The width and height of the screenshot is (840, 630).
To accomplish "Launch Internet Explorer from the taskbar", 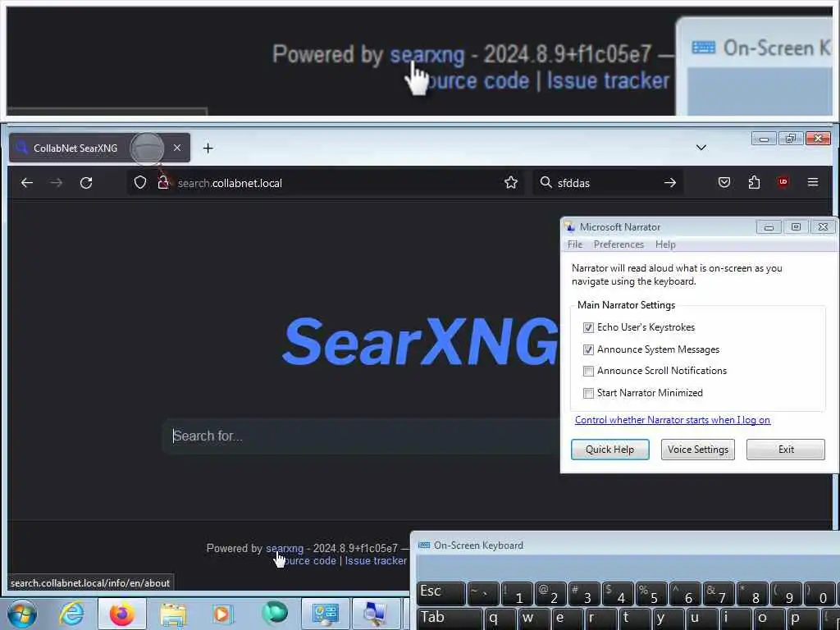I will click(x=72, y=614).
